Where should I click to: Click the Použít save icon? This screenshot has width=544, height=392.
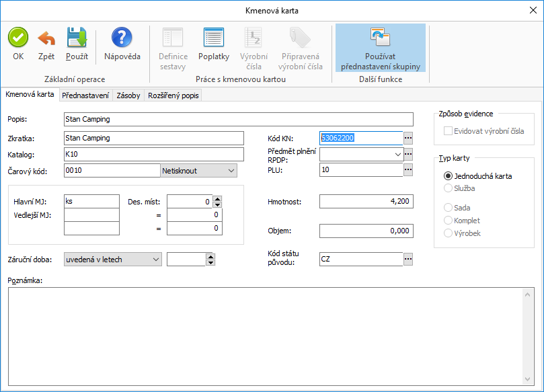(77, 38)
